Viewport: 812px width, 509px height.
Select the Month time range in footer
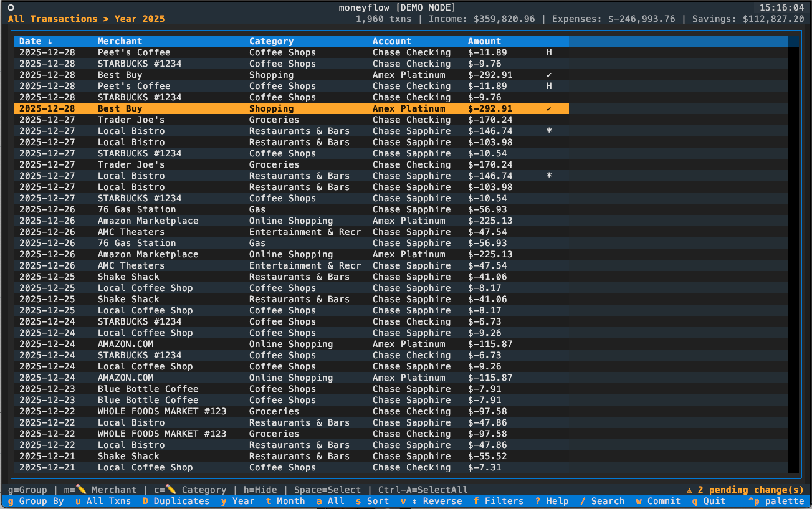[x=285, y=501]
